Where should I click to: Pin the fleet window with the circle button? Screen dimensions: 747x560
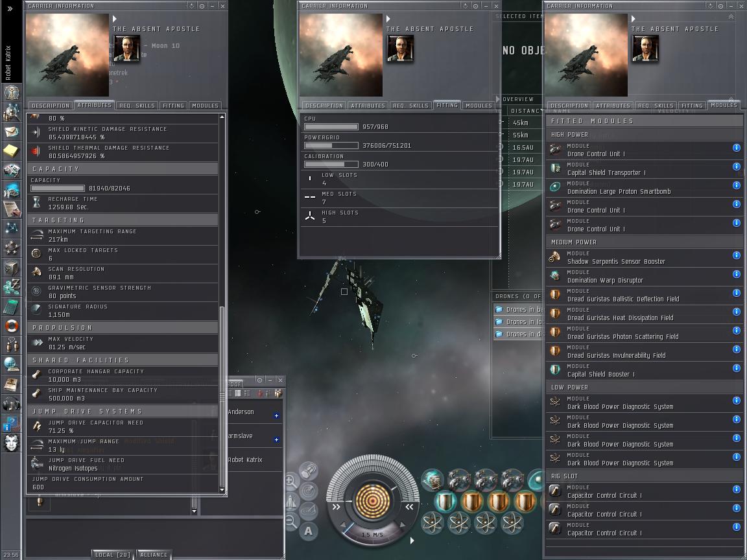(x=259, y=380)
